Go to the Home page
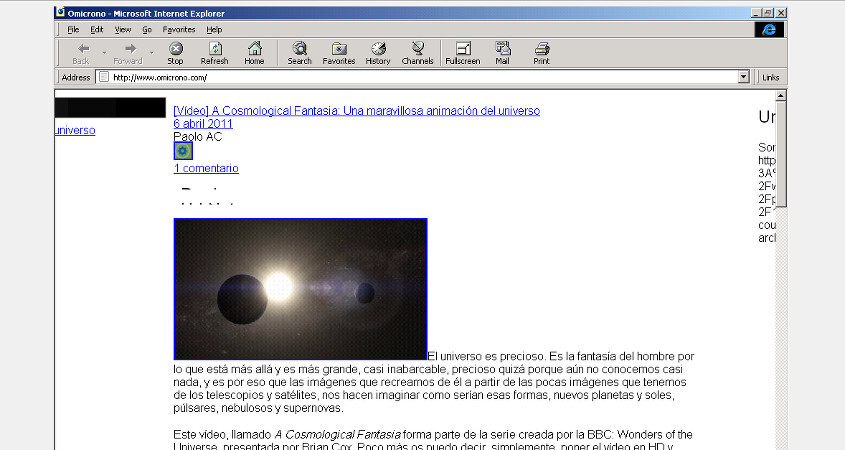Viewport: 845px width, 450px height. 254,53
